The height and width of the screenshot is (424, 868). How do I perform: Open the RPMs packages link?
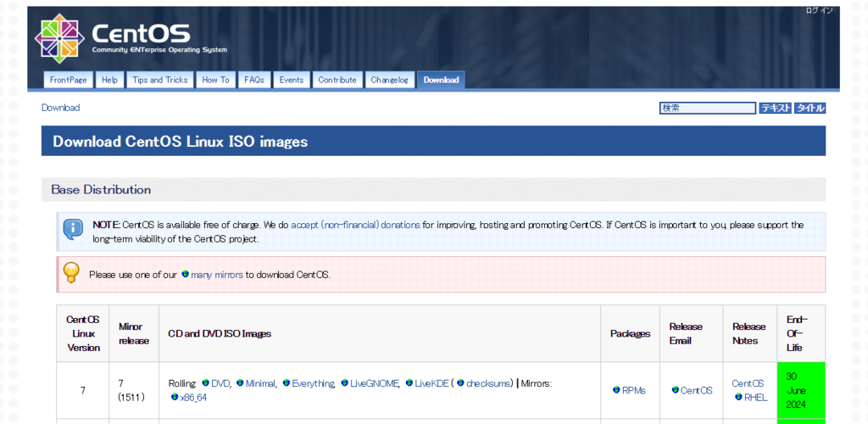click(x=634, y=390)
